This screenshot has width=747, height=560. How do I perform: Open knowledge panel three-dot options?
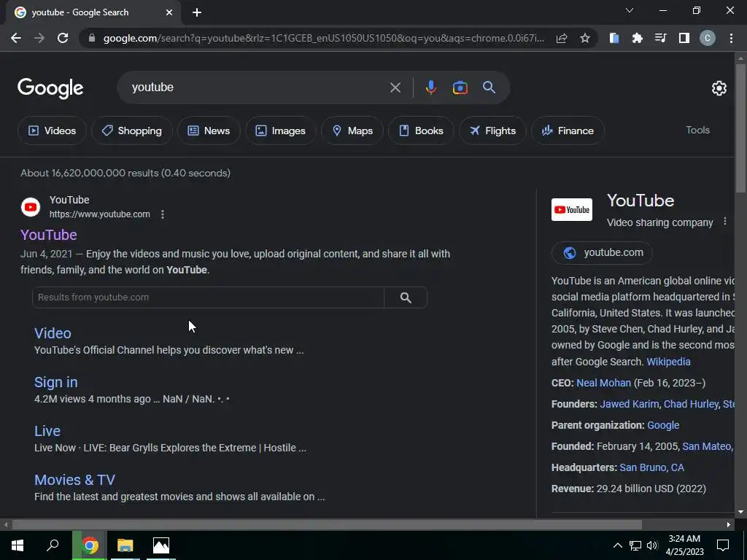[x=725, y=222]
